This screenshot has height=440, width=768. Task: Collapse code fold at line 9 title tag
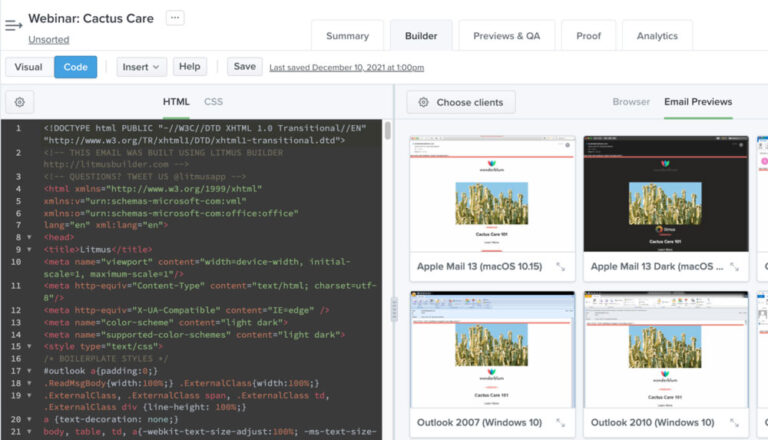click(x=29, y=249)
